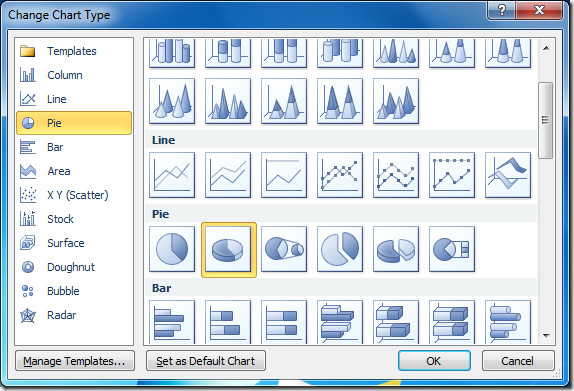Screen dimensions: 574x391
Task: Choose the Clustered Horizontal Cylinder bar chart
Action: (508, 322)
